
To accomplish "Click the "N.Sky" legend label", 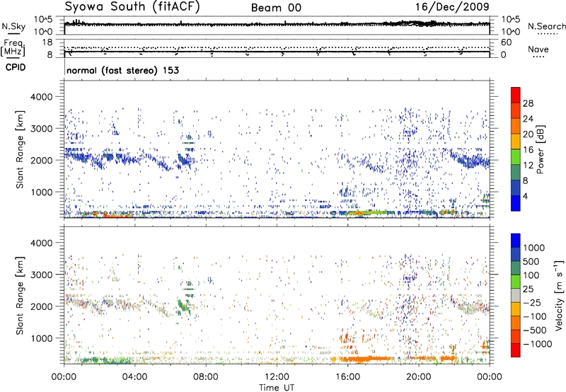I will [13, 26].
